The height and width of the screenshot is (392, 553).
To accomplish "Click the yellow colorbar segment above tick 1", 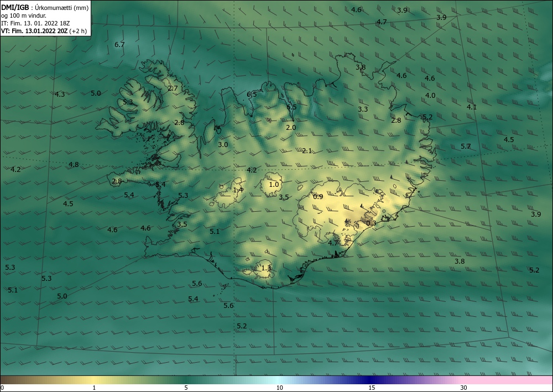I will (x=94, y=380).
